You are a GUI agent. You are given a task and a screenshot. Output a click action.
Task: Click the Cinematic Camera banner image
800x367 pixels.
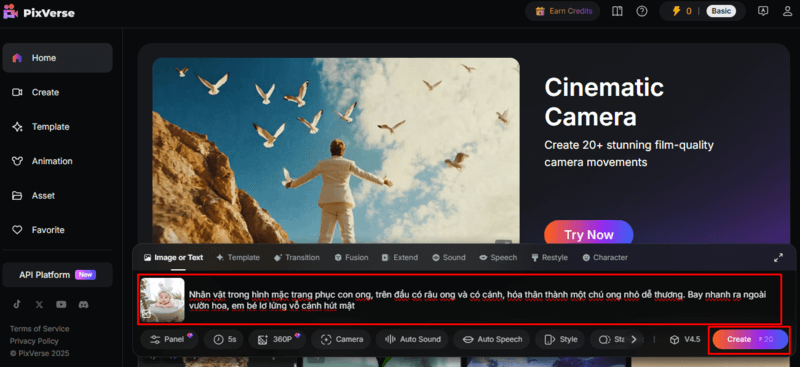(336, 151)
